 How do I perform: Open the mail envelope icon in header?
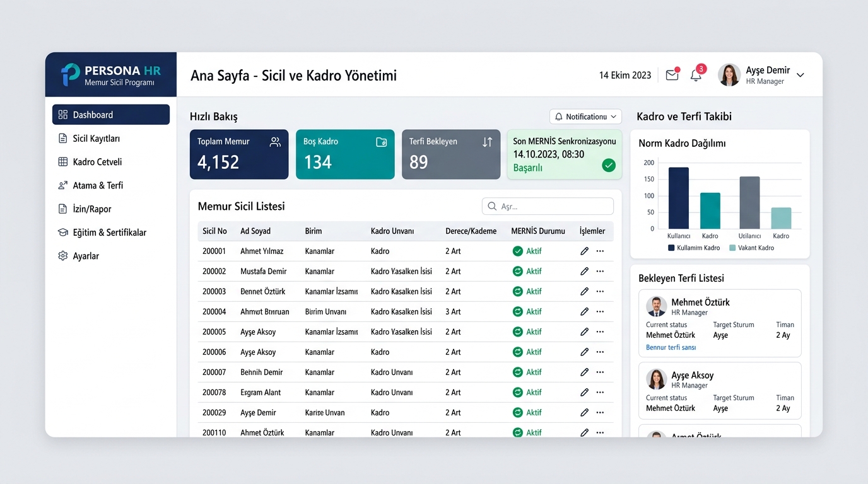672,75
